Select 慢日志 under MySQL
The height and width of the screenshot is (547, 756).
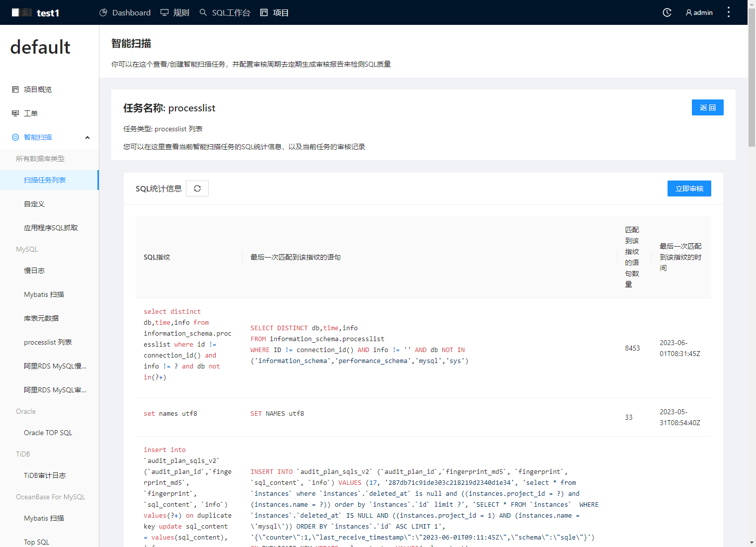pos(49,271)
